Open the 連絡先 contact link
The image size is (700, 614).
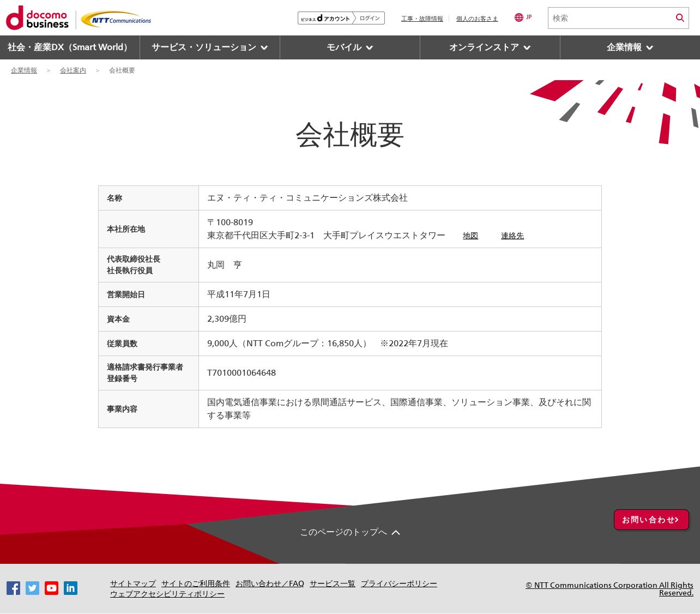pyautogui.click(x=512, y=236)
